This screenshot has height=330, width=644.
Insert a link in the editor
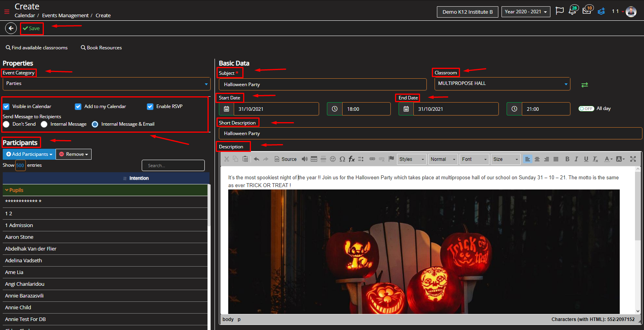pos(372,159)
